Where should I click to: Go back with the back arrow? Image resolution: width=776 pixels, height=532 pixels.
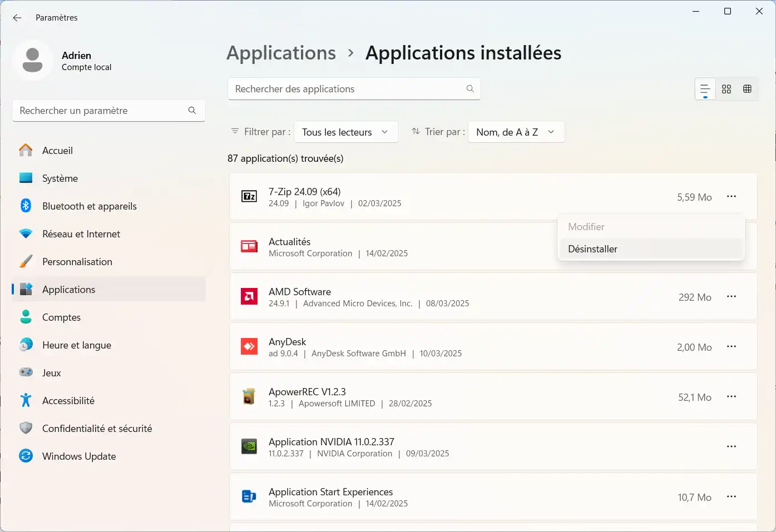17,18
